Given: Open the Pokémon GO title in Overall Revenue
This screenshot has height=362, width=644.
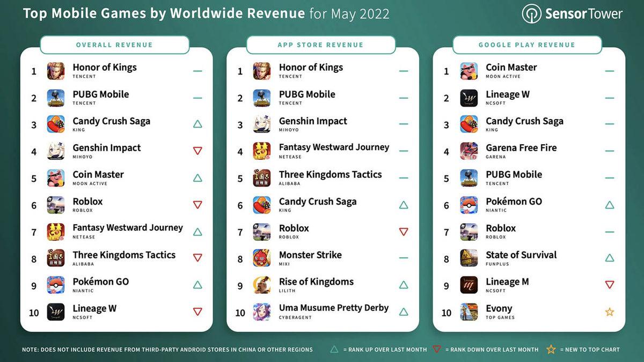Looking at the screenshot, I should pyautogui.click(x=101, y=282).
